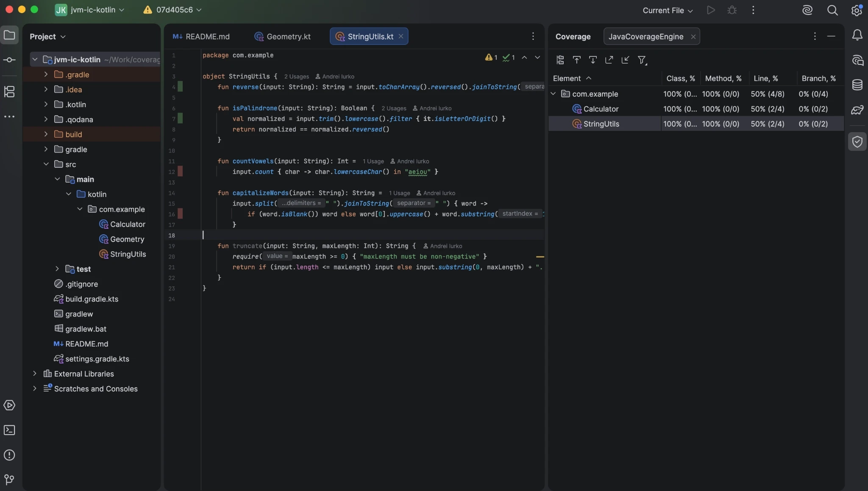868x491 pixels.
Task: Sort coverage by Line, % column
Action: coord(766,78)
